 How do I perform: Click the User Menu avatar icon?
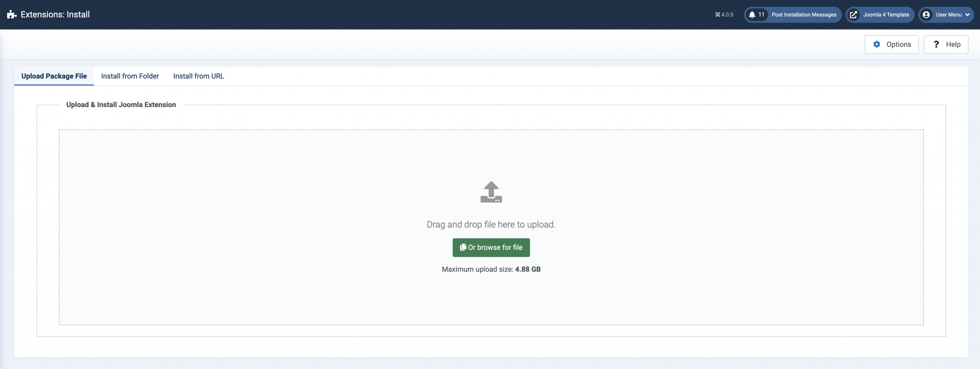pyautogui.click(x=926, y=15)
